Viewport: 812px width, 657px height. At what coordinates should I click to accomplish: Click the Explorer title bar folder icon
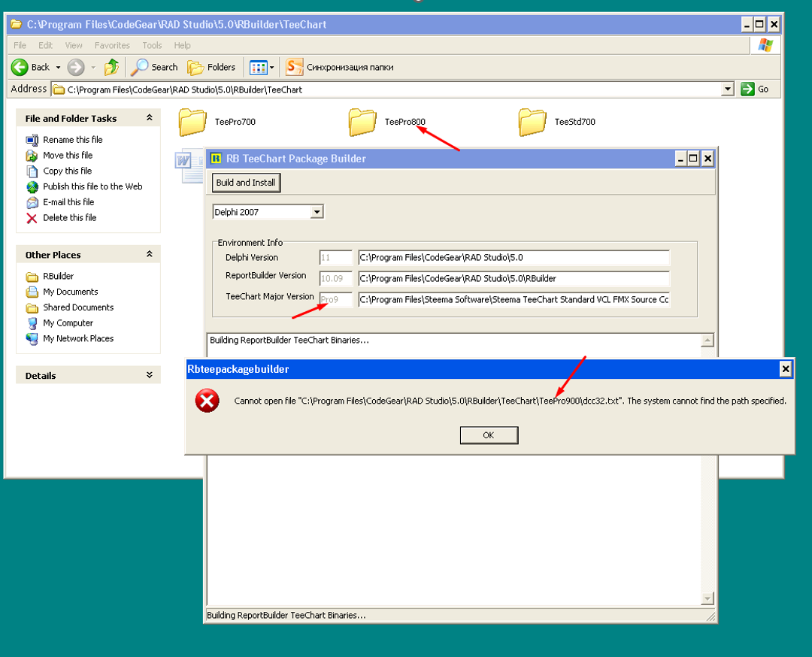point(16,24)
